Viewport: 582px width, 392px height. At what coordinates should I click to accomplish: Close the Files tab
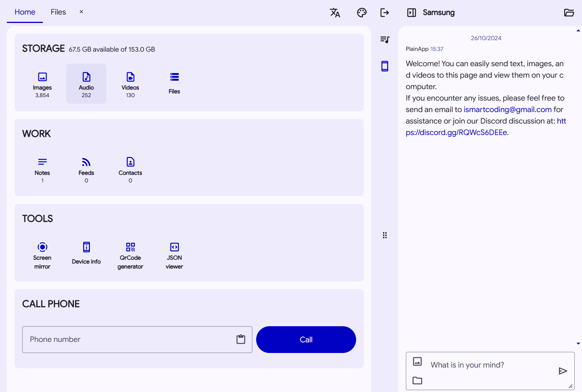[81, 12]
